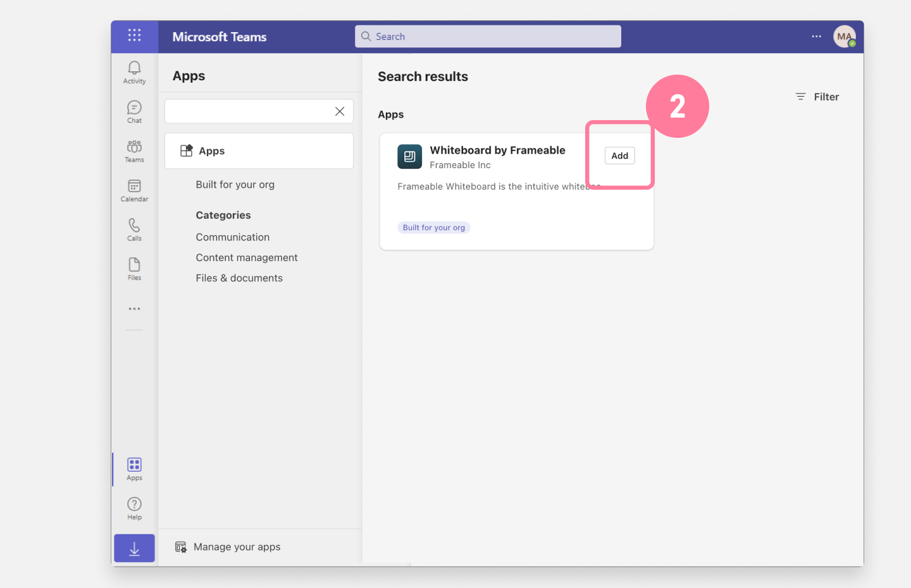Click the download desktop app button
This screenshot has width=911, height=588.
coord(134,548)
